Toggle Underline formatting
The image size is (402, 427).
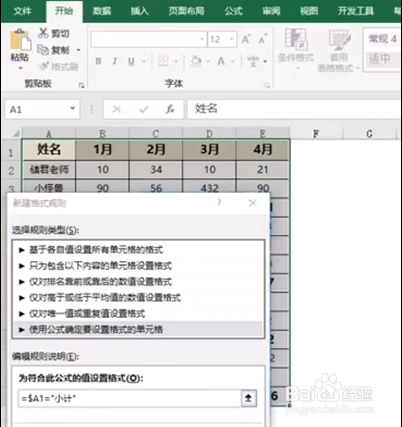tap(131, 61)
